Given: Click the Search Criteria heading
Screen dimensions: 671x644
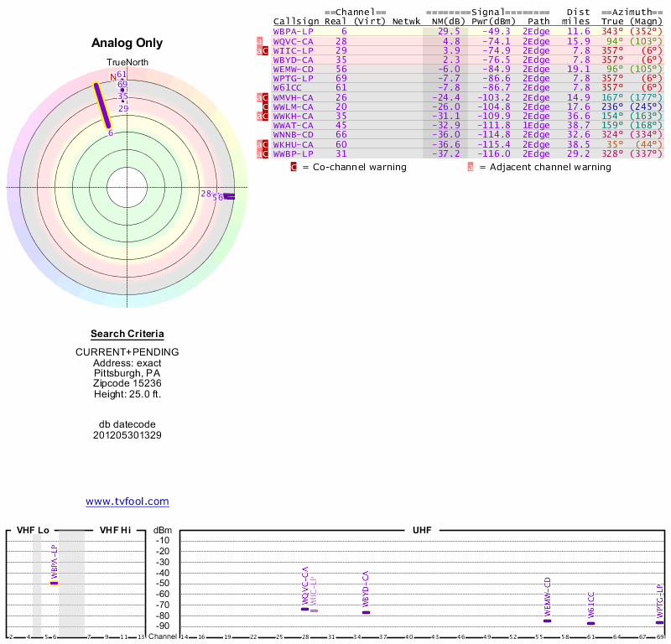Looking at the screenshot, I should 127,334.
